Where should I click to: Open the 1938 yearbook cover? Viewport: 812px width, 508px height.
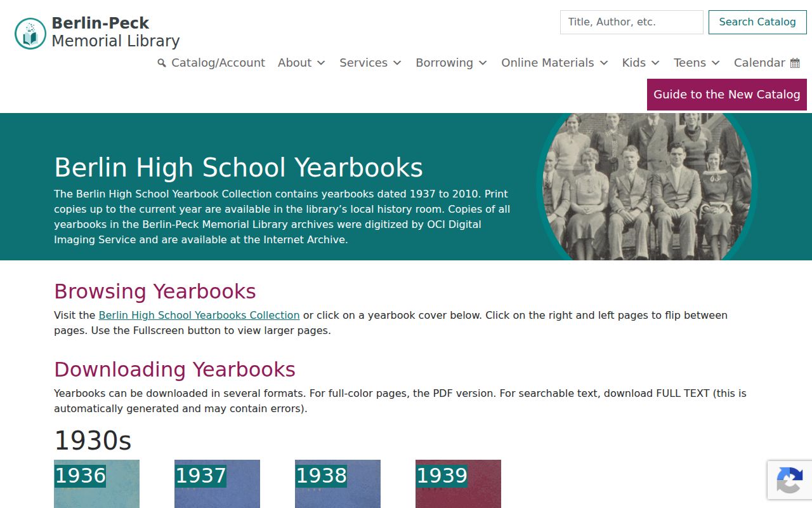[337, 484]
